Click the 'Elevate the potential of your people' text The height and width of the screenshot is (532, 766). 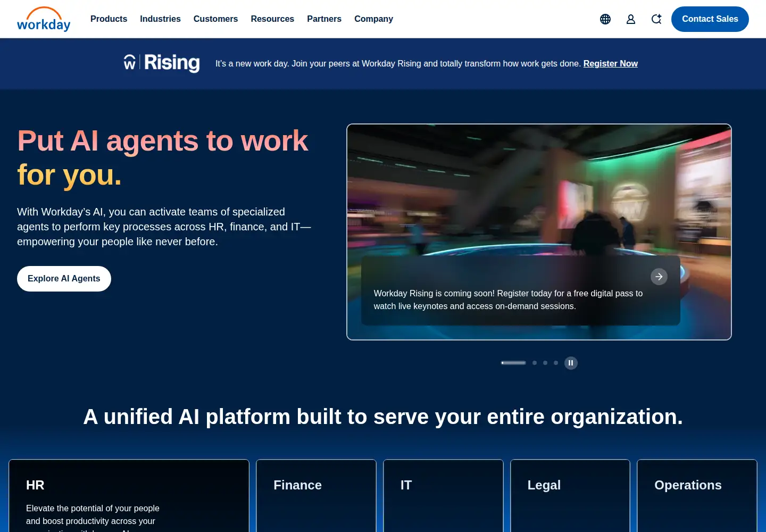click(93, 517)
